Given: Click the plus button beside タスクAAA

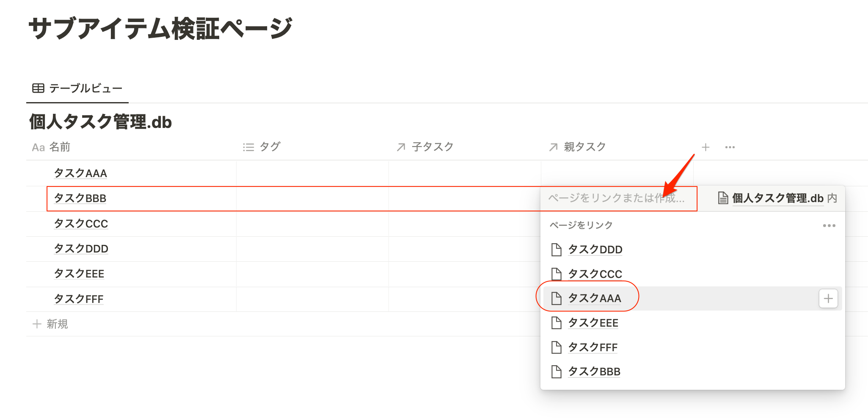Looking at the screenshot, I should (x=828, y=299).
